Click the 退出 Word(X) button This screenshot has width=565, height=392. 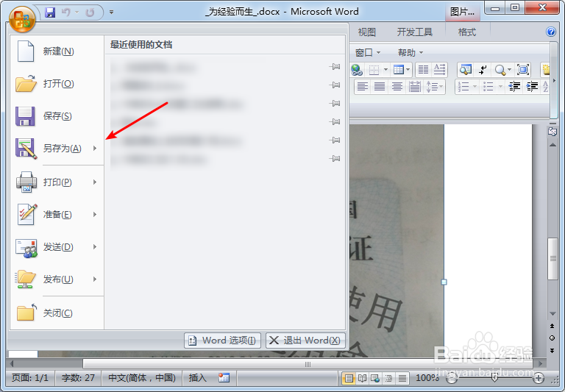(305, 341)
